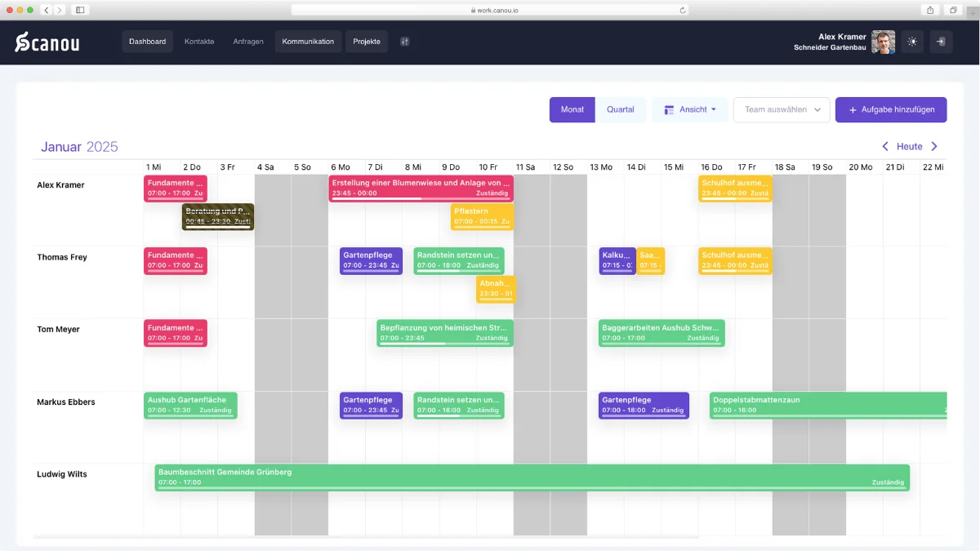Toggle light/dark theme sun icon
This screenshot has width=980, height=555.
(x=912, y=42)
